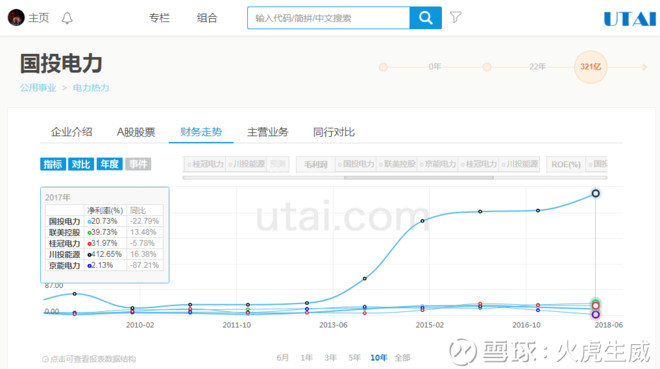This screenshot has height=369, width=660.
Task: Click the middle dot between 0年 and 22年
Action: [487, 67]
